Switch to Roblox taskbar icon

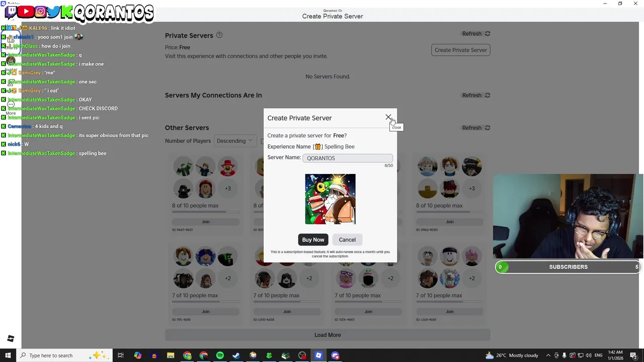click(x=318, y=355)
